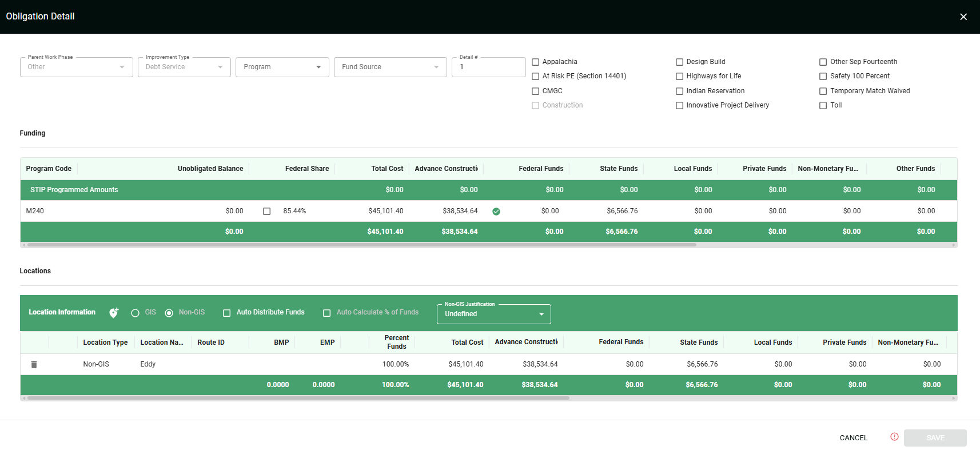The width and height of the screenshot is (980, 454).
Task: Click the Other Funds column header
Action: pos(915,169)
